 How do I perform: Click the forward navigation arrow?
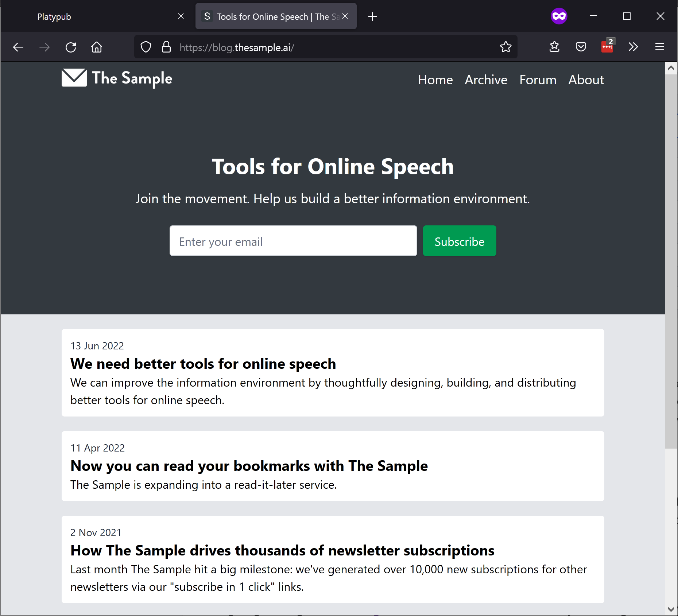[x=44, y=47]
